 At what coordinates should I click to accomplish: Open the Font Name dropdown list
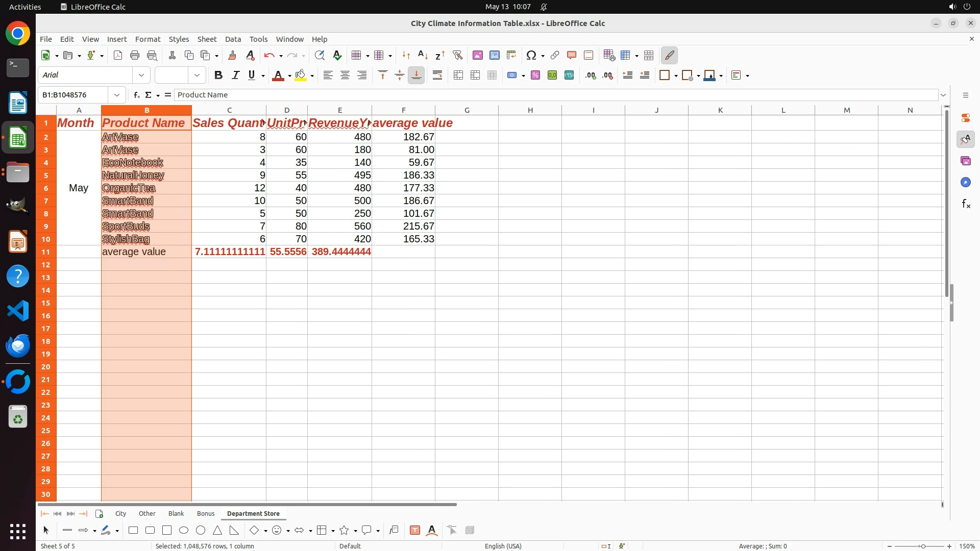pos(141,76)
